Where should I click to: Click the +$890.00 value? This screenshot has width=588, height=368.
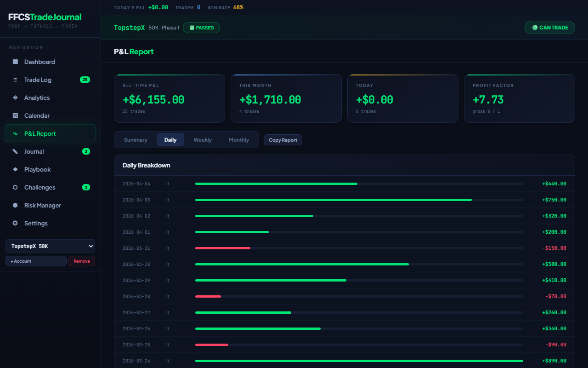(x=554, y=361)
